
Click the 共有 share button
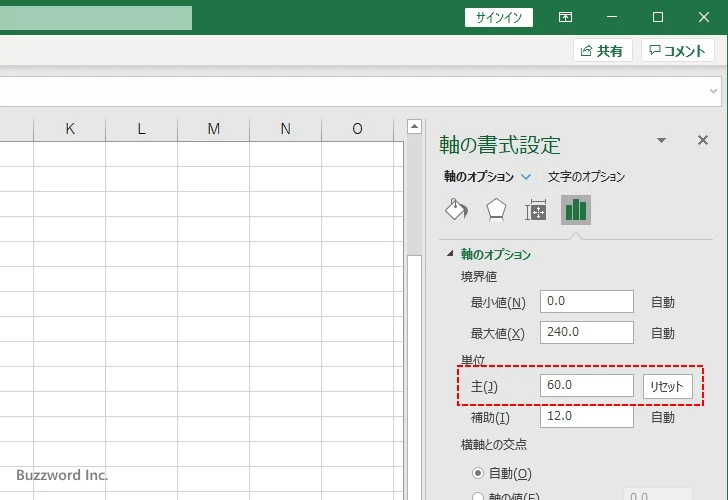coord(602,51)
